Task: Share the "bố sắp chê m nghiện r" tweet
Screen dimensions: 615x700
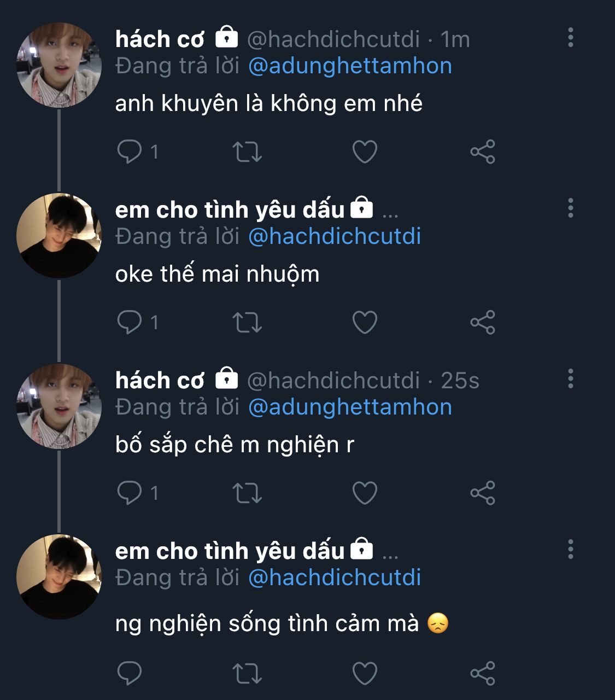Action: pos(483,493)
